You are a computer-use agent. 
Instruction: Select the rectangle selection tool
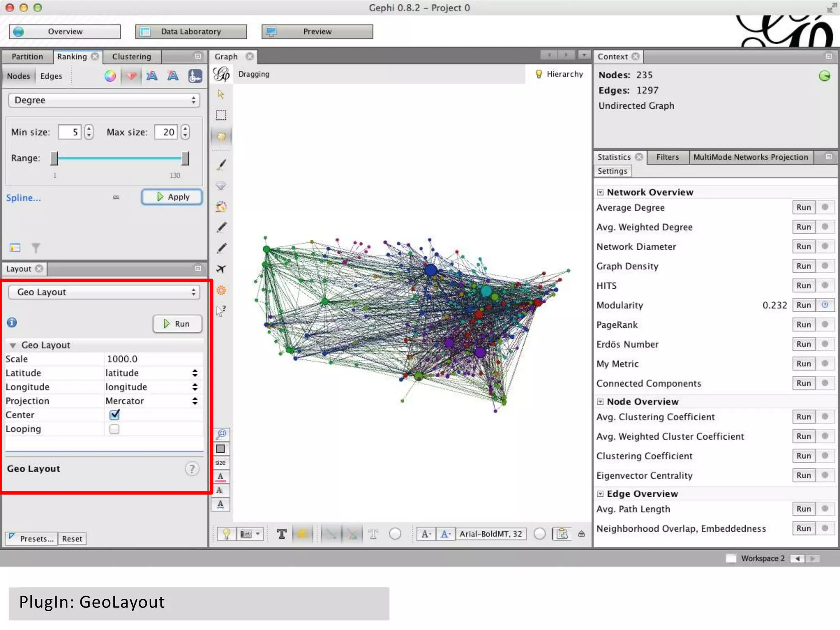click(x=221, y=115)
